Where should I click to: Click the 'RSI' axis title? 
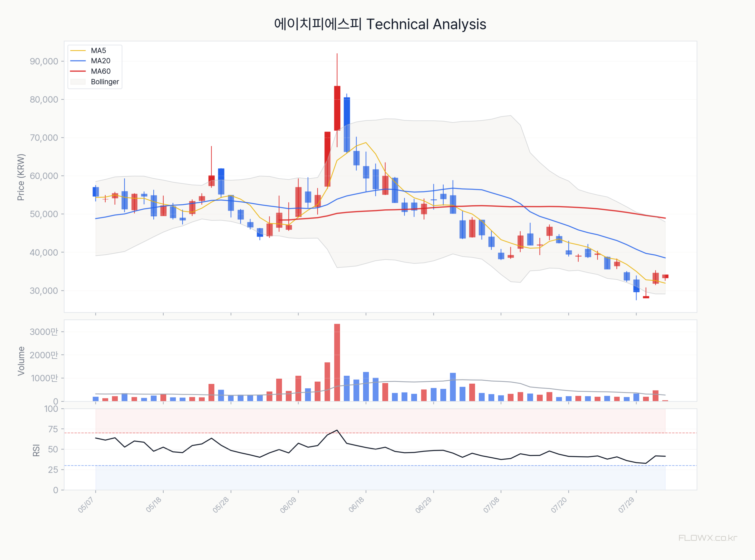click(x=36, y=450)
